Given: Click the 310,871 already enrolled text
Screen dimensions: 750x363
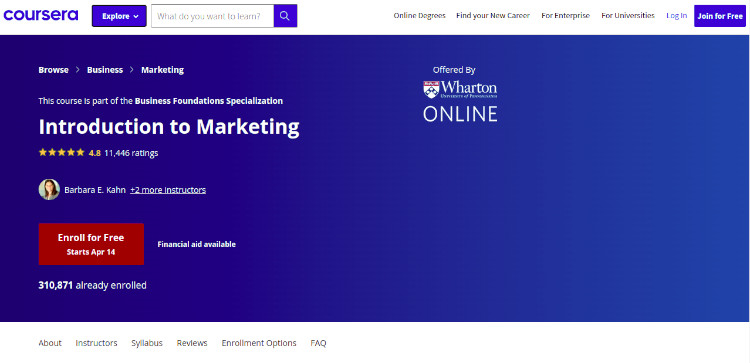Looking at the screenshot, I should pos(92,286).
